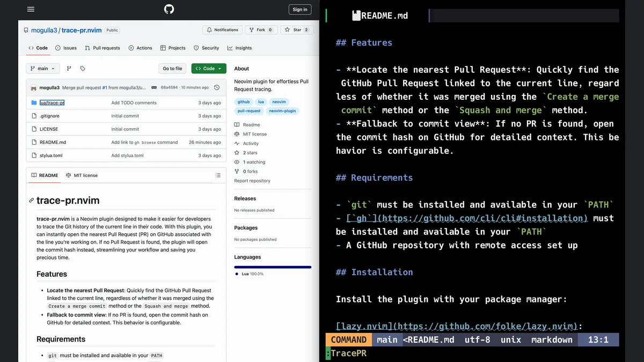Screen dimensions: 644x362
Task: Switch to the Security tab
Action: pyautogui.click(x=207, y=48)
